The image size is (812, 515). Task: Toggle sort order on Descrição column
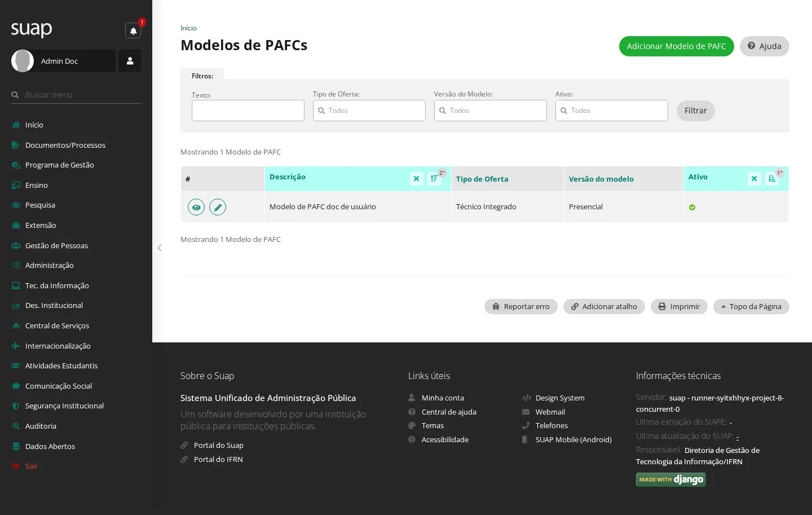click(434, 179)
